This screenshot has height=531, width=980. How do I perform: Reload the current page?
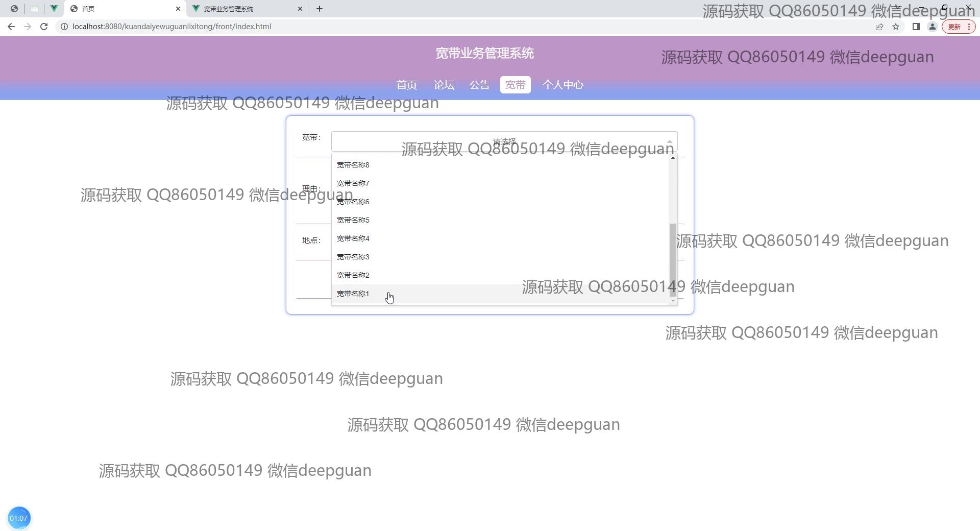click(x=44, y=27)
